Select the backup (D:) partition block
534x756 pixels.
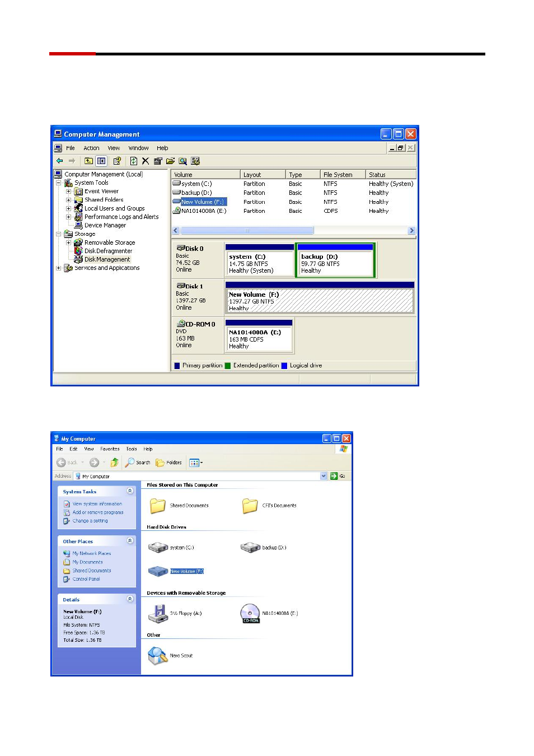(x=335, y=260)
